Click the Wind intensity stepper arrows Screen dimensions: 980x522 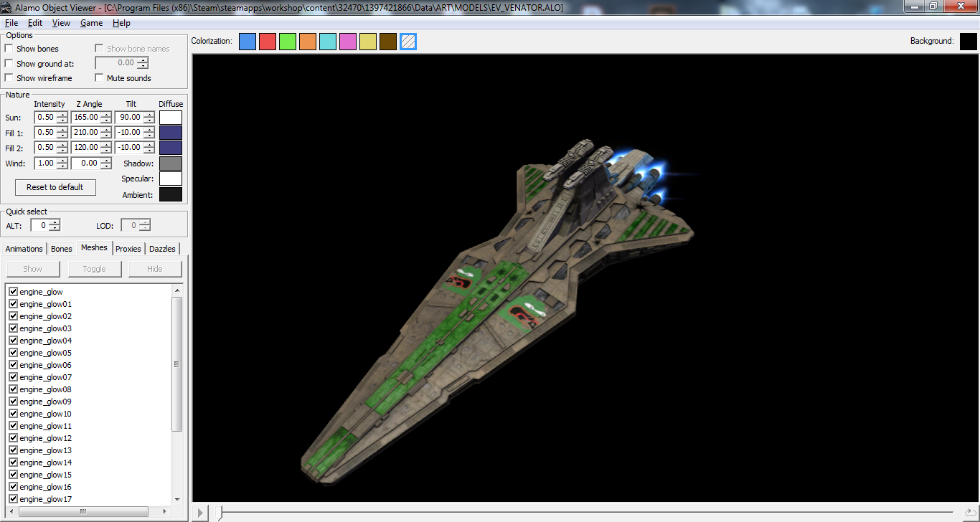(62, 163)
